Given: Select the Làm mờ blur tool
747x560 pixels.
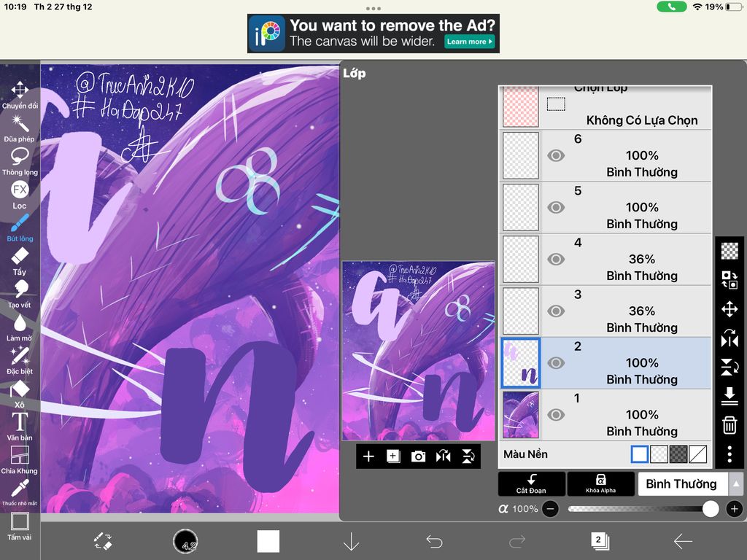Looking at the screenshot, I should (20, 328).
